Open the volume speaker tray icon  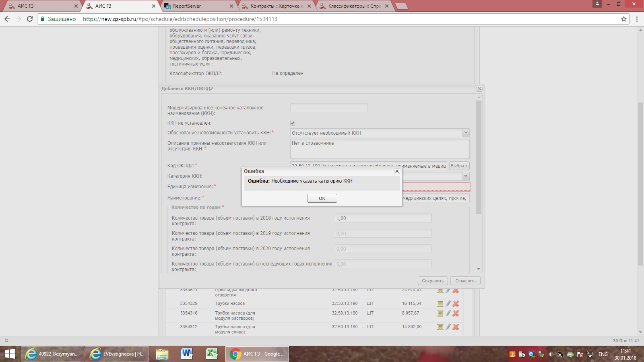pos(551,354)
